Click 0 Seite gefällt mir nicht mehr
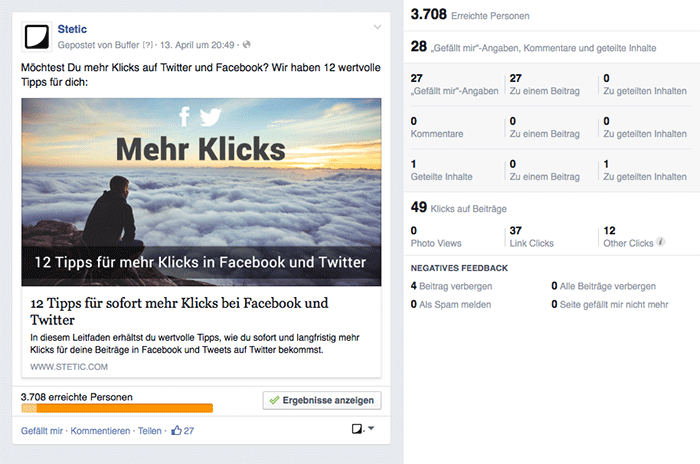 click(x=610, y=304)
